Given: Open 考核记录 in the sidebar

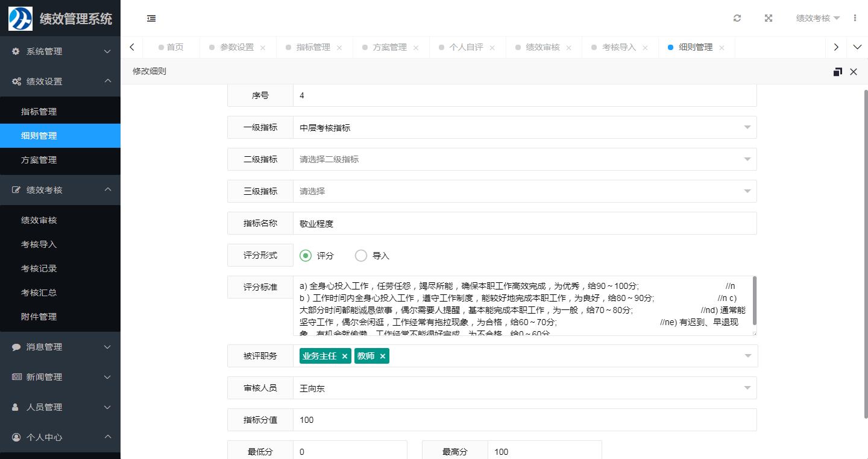Looking at the screenshot, I should (39, 268).
